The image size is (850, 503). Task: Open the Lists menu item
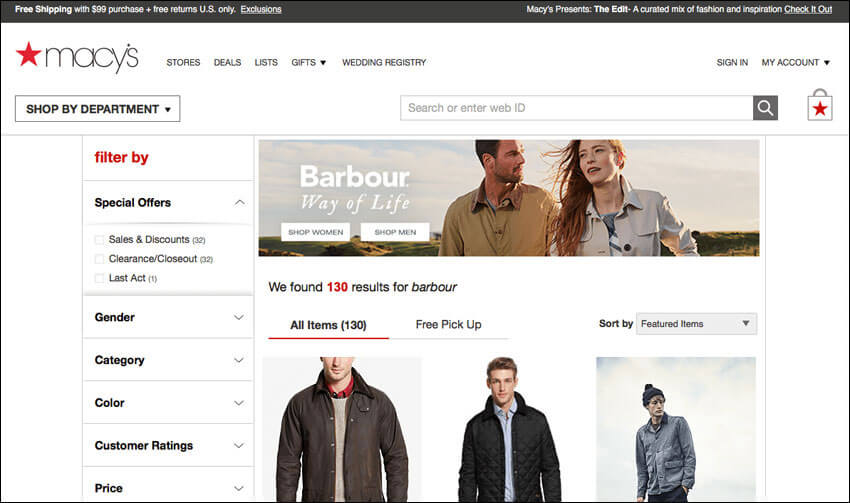coord(266,62)
